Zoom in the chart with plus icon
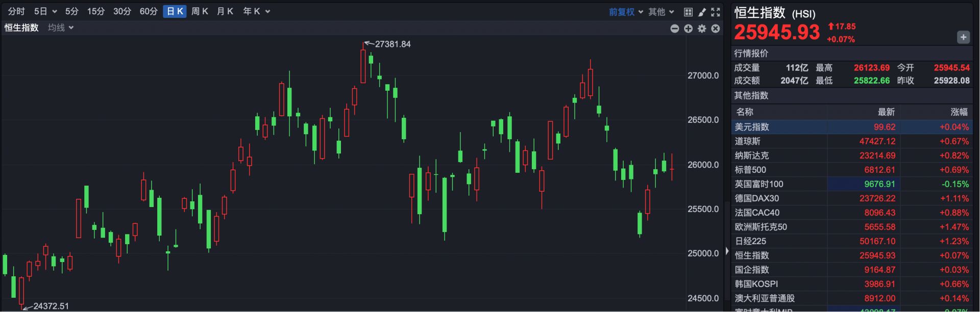 click(689, 29)
